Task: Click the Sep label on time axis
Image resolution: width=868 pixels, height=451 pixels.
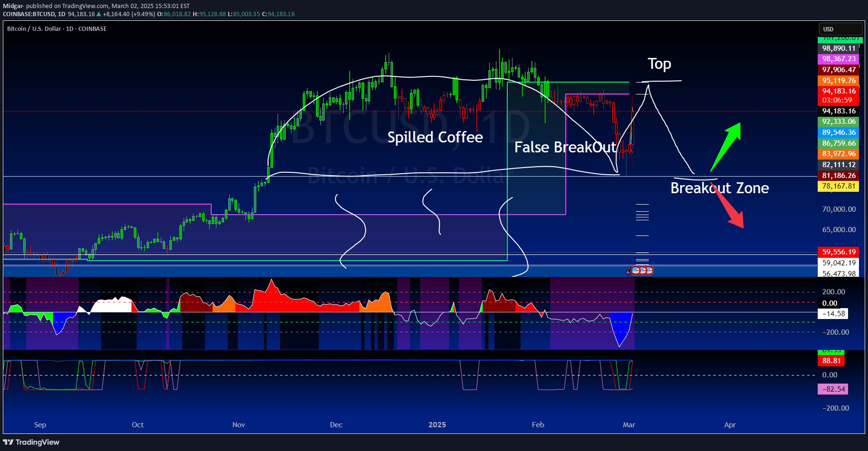Action: 40,425
